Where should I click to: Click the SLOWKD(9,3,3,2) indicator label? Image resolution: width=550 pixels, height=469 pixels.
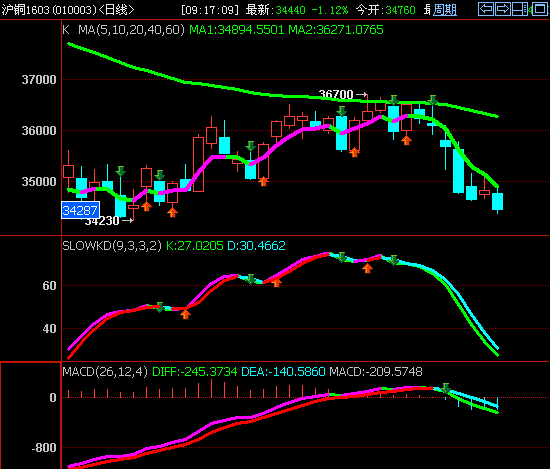[112, 246]
